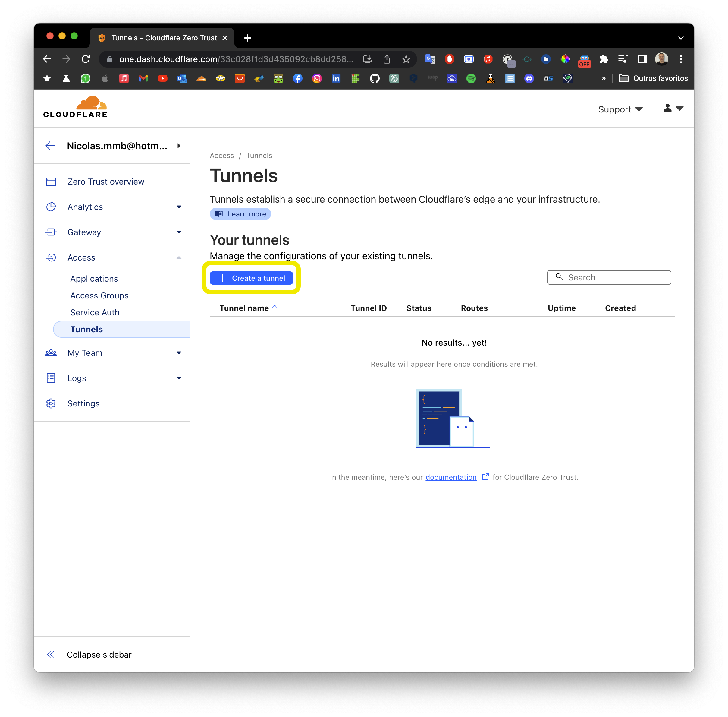Open the Spotify bookmark icon
The width and height of the screenshot is (728, 717).
click(471, 78)
